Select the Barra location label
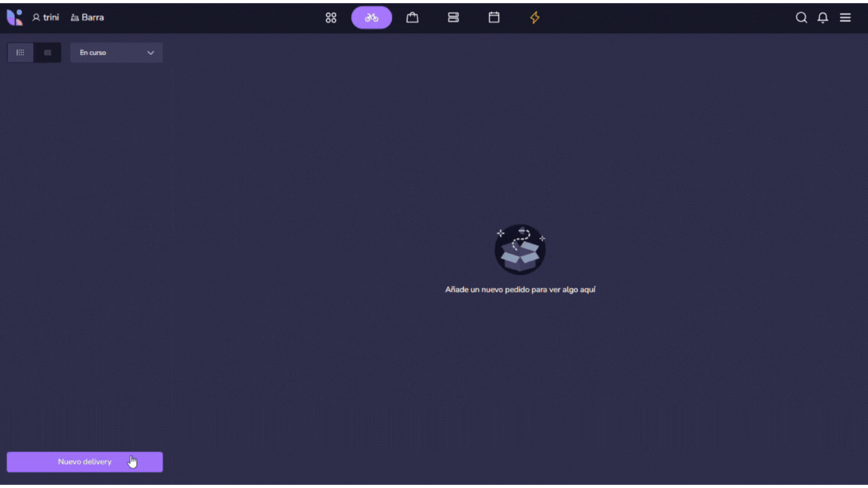The height and width of the screenshot is (488, 868). (x=87, y=18)
